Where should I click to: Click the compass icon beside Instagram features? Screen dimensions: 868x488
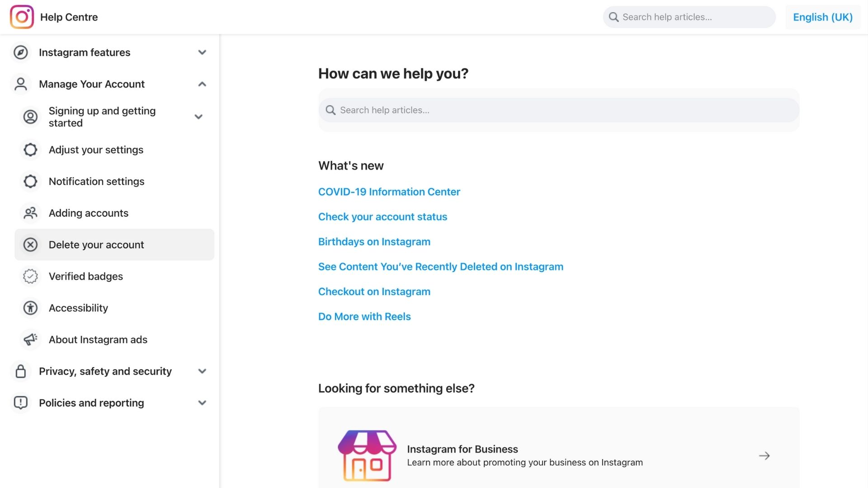coord(20,52)
